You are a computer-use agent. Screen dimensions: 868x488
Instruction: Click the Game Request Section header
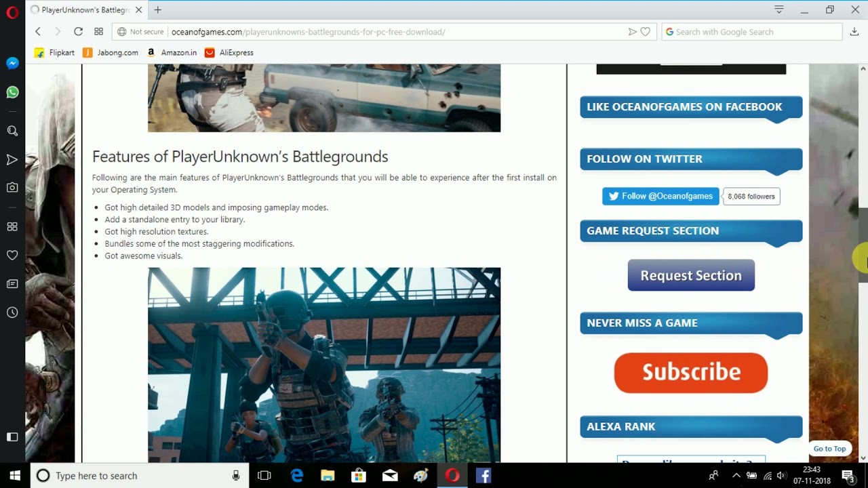pyautogui.click(x=691, y=231)
